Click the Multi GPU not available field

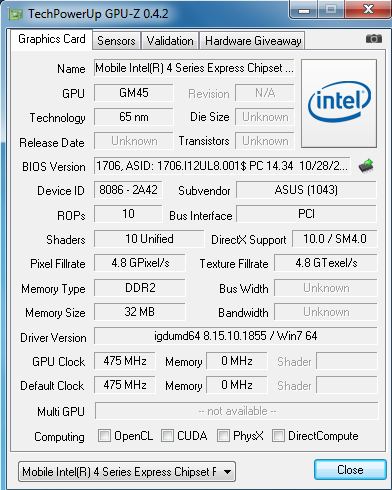tap(237, 411)
